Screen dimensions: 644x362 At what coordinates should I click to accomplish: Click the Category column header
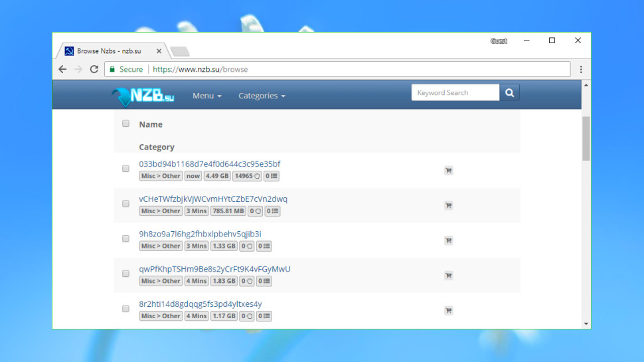point(157,147)
